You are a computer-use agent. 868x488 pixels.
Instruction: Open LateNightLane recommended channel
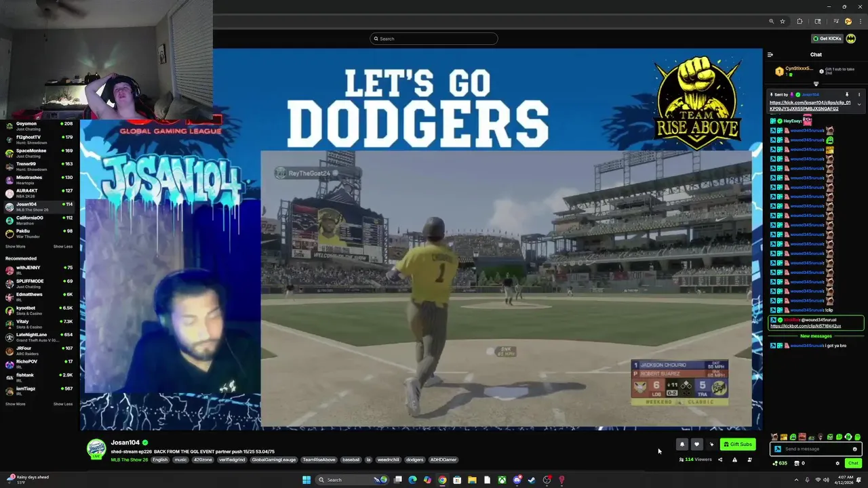[39, 337]
